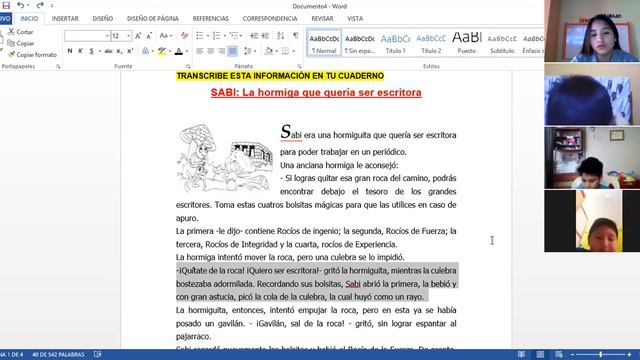This screenshot has width=640, height=360.
Task: Click the ant illustration in the document
Action: (x=225, y=158)
